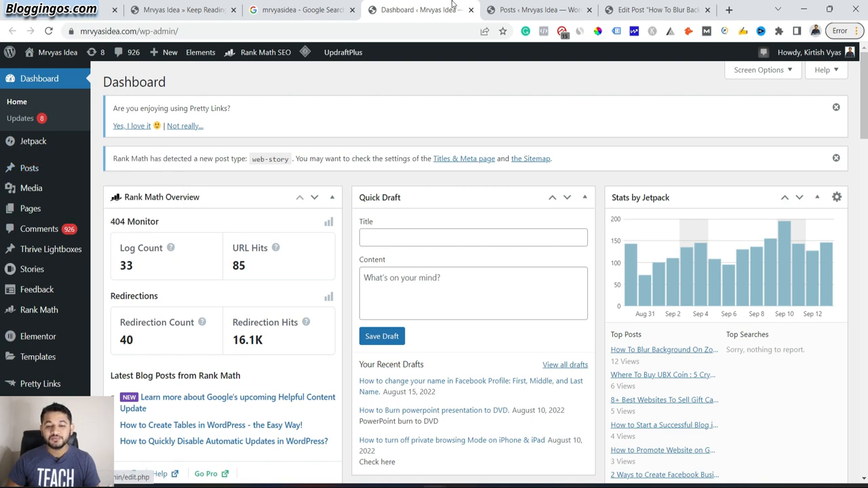Move Rank Math Overview widget up

coord(300,197)
